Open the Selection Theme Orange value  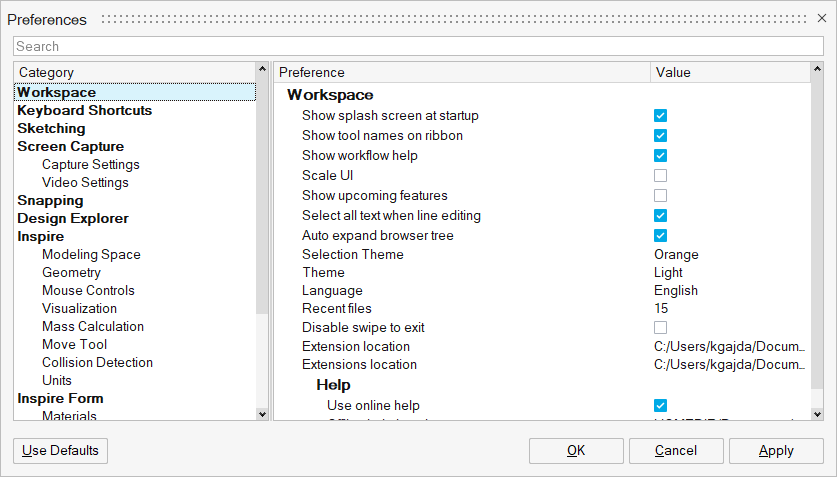tap(676, 255)
